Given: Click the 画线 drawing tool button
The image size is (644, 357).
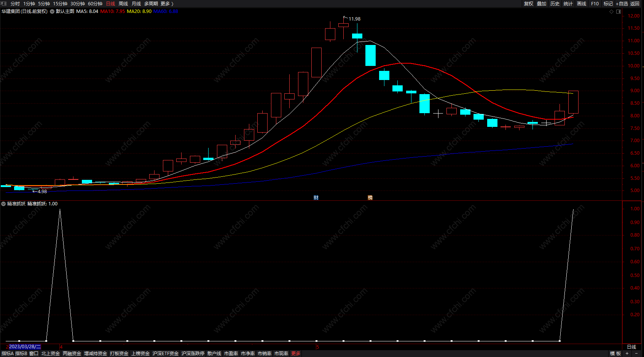Looking at the screenshot, I should pyautogui.click(x=582, y=3).
